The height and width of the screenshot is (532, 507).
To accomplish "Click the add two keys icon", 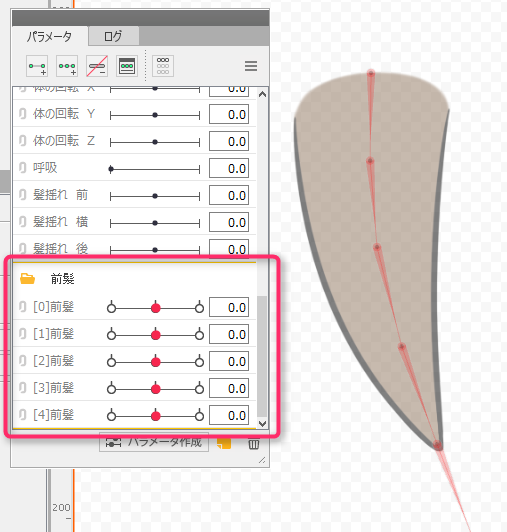I will [37, 66].
